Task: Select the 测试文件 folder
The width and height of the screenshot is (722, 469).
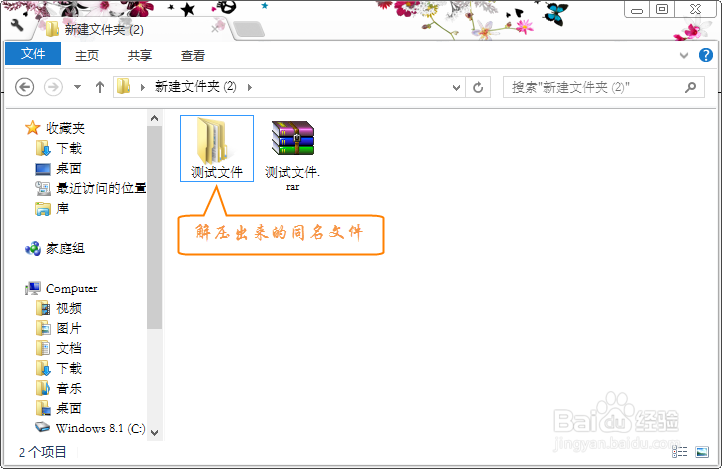Action: [x=217, y=148]
